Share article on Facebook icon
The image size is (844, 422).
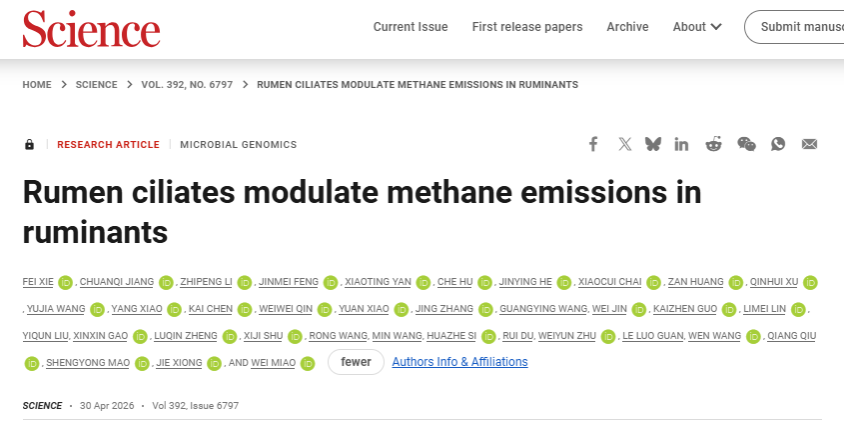coord(593,144)
